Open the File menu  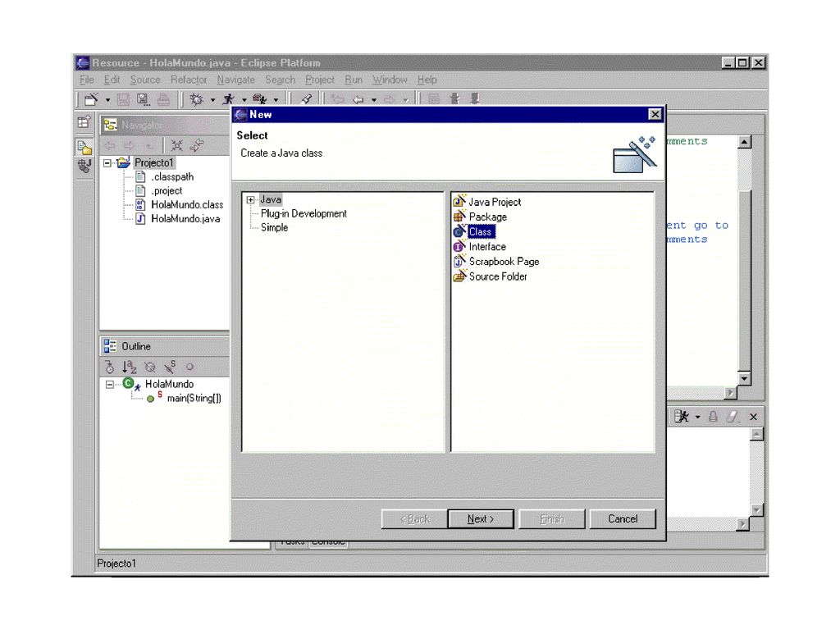[87, 80]
